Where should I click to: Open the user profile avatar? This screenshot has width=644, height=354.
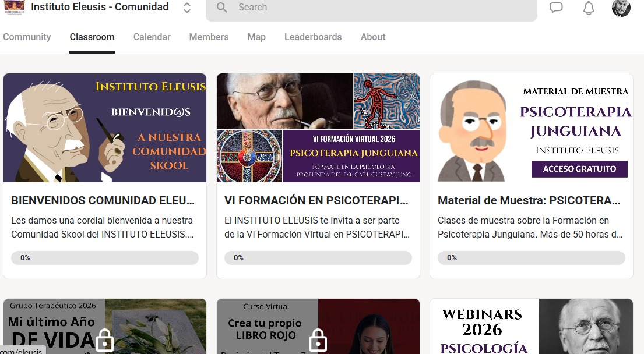[x=621, y=8]
